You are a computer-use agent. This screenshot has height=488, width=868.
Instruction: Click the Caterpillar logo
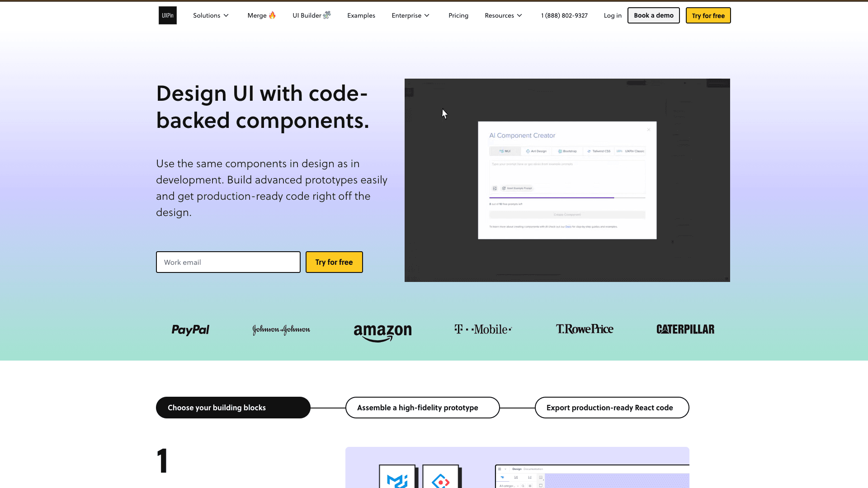click(x=685, y=329)
